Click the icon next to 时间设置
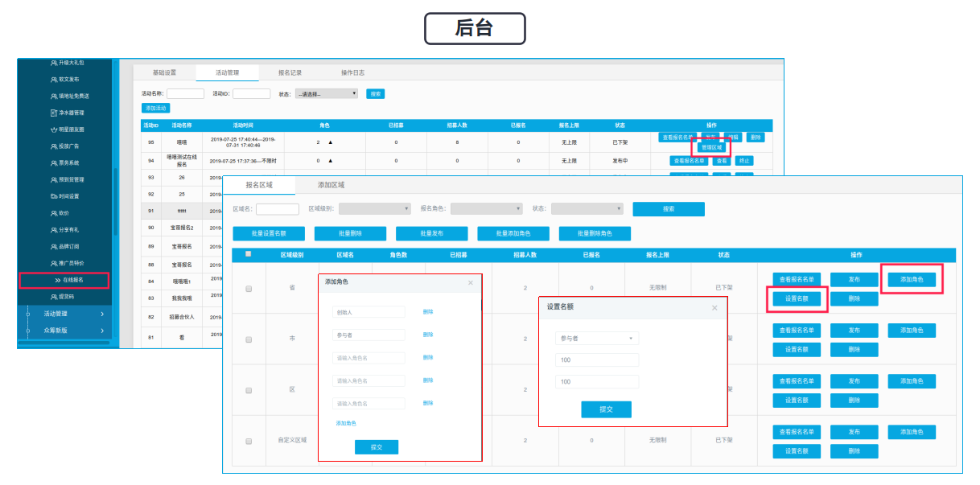The height and width of the screenshot is (485, 980). tap(53, 196)
